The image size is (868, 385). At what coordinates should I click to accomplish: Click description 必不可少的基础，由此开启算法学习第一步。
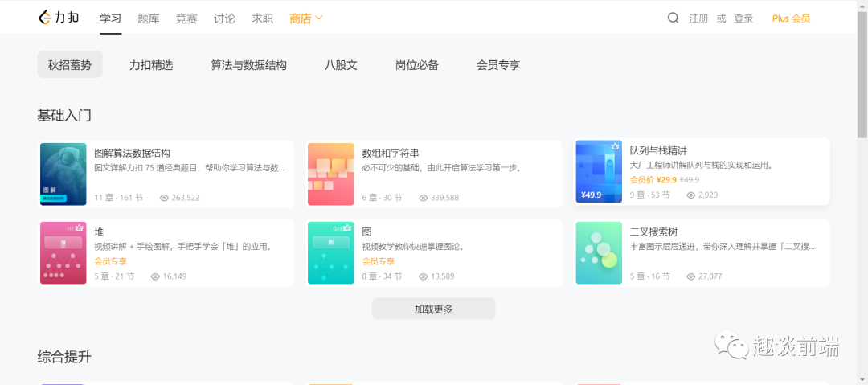pyautogui.click(x=442, y=168)
